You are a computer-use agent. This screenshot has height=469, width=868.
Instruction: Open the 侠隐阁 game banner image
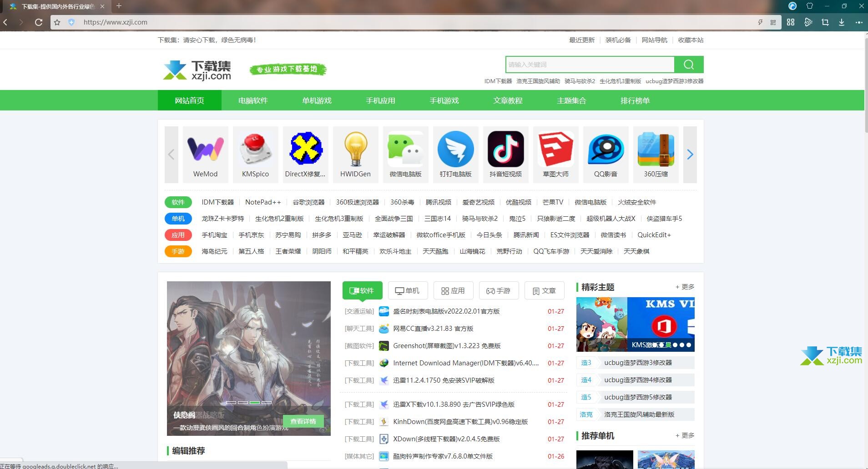249,358
